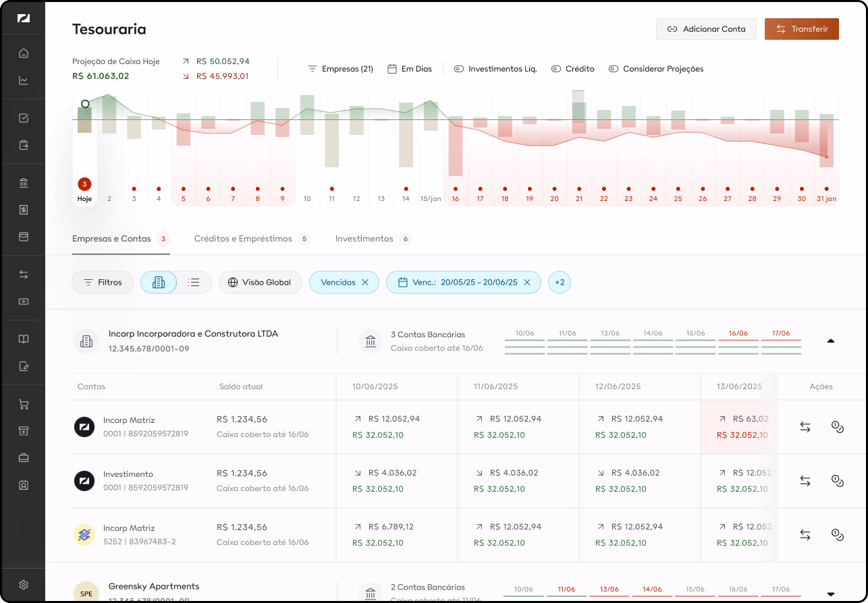Open the Empresas (21) filter dropdown
This screenshot has height=603, width=868.
point(340,69)
